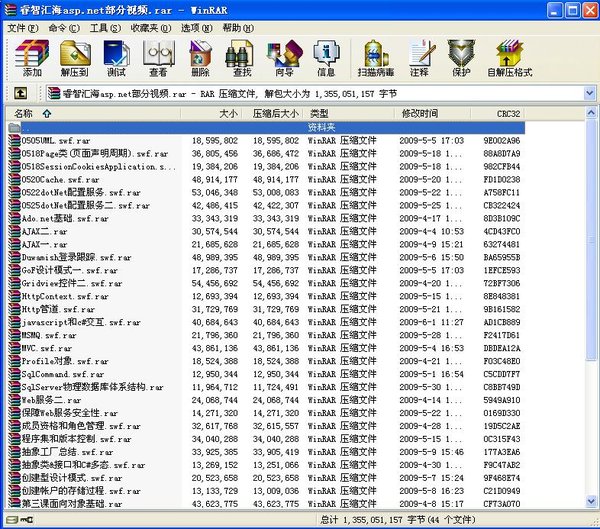Viewport: 600px width, 529px height.
Task: Click the key icon in status bar
Action: click(27, 519)
